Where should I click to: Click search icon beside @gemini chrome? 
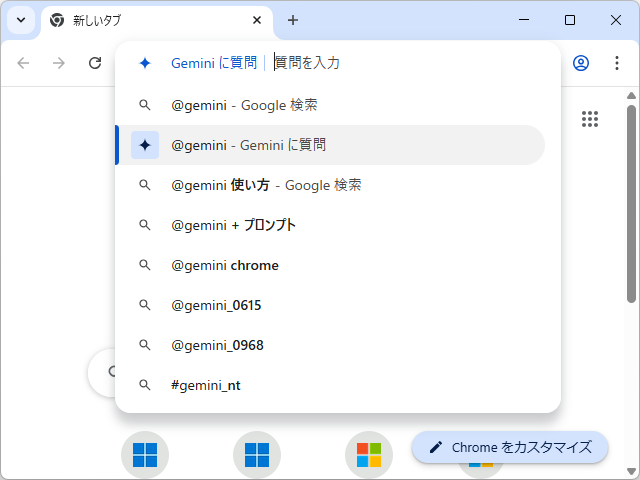(145, 265)
